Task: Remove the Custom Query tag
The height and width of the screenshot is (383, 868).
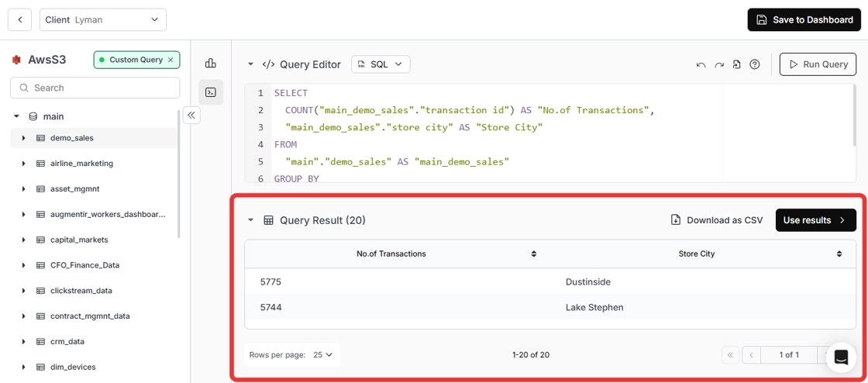Action: point(170,60)
